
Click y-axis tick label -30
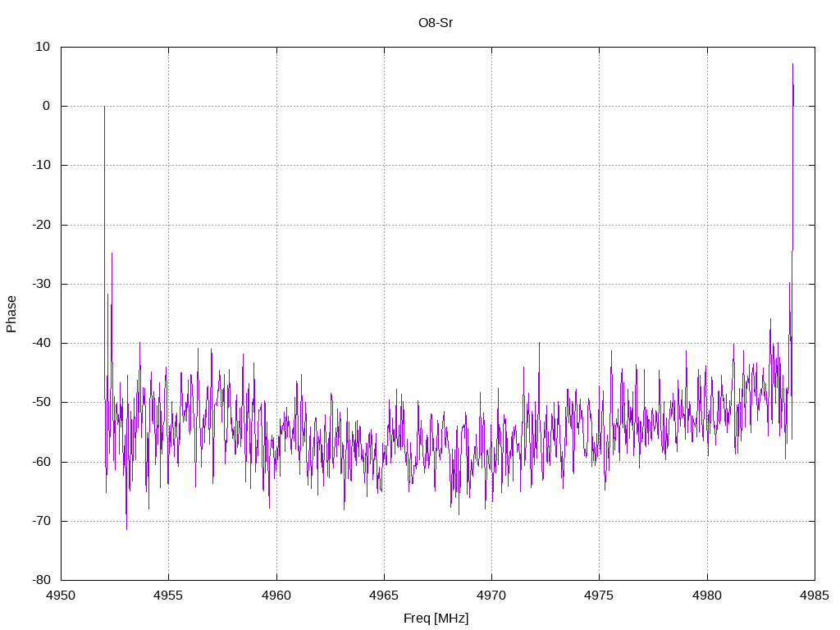pos(41,284)
